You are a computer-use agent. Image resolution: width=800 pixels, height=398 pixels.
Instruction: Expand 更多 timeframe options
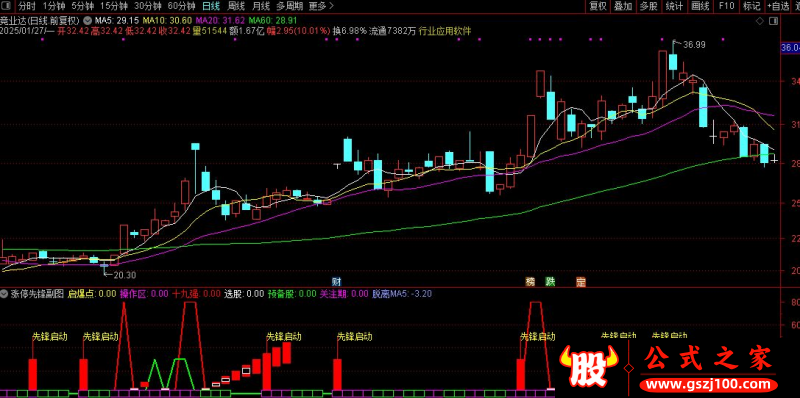pyautogui.click(x=321, y=6)
